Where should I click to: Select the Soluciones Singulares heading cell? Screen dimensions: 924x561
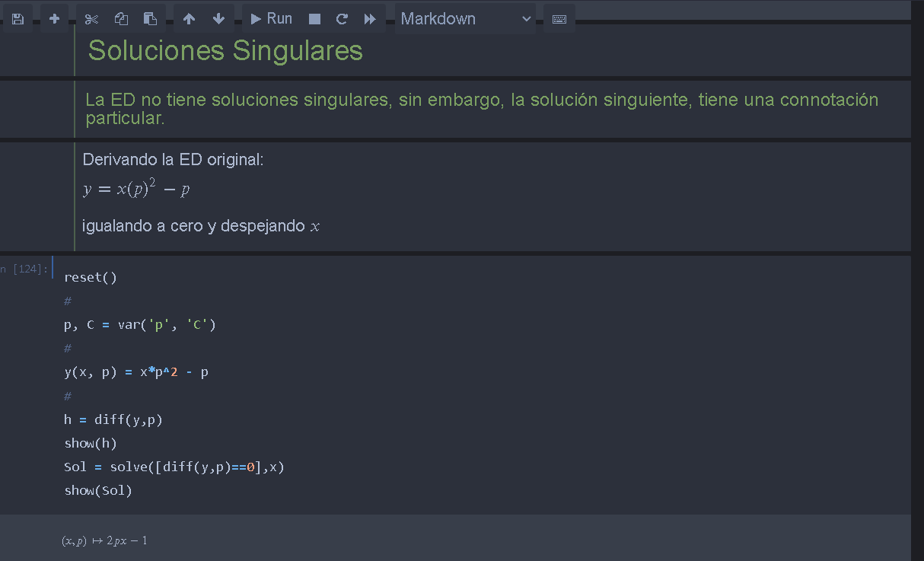tap(225, 51)
